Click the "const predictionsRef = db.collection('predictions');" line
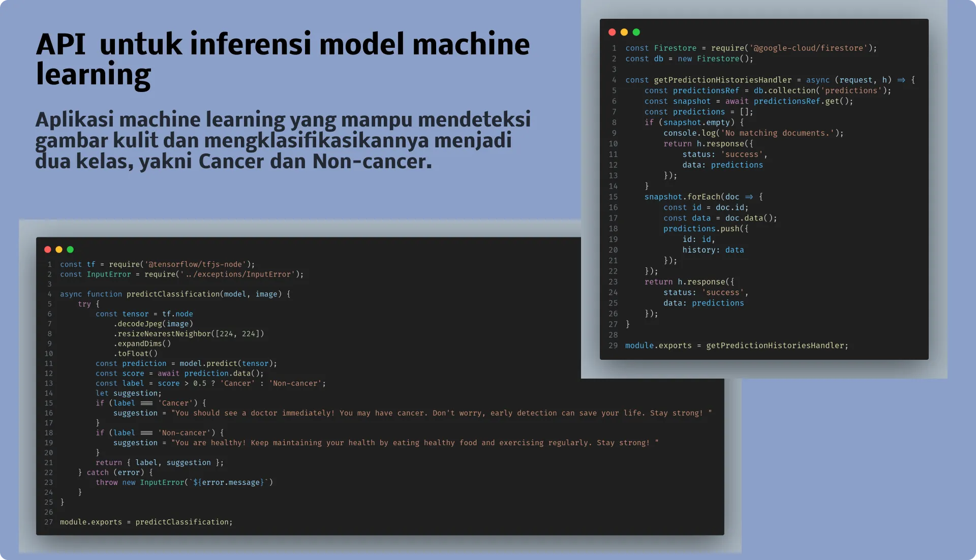This screenshot has height=560, width=976. (x=768, y=90)
